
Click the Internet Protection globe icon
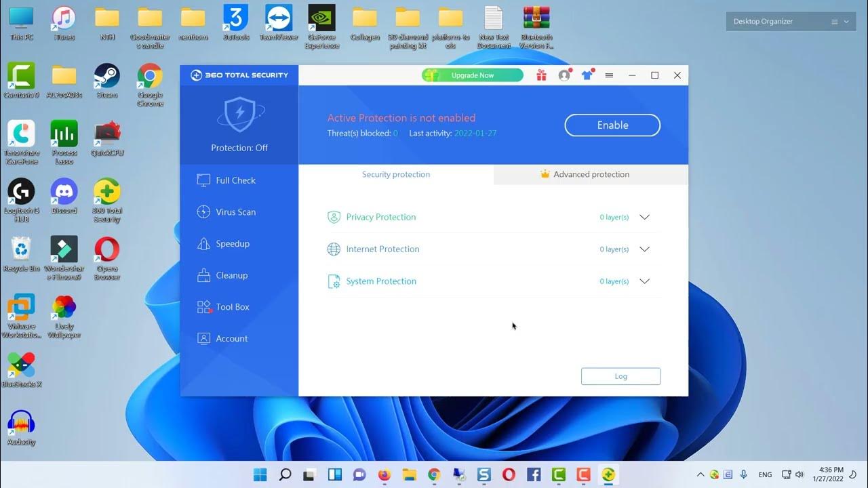coord(334,249)
